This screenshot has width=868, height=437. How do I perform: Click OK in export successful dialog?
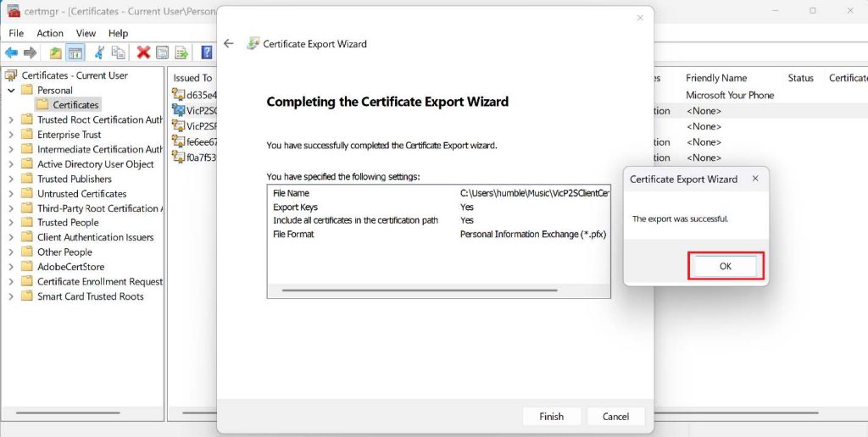(x=725, y=266)
